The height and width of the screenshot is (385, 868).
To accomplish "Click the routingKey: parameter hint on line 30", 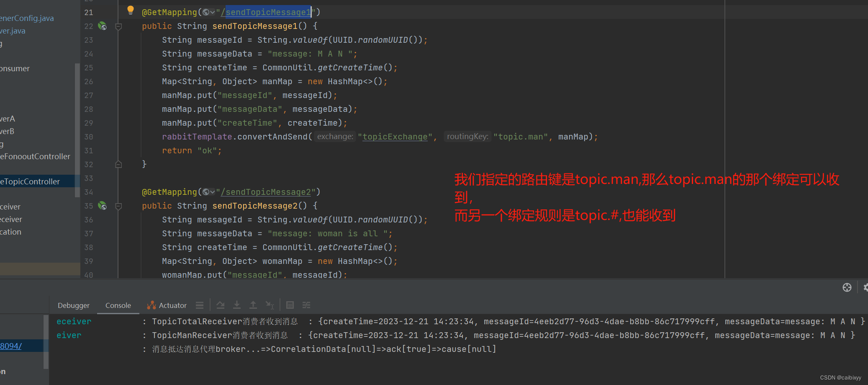I will click(467, 137).
